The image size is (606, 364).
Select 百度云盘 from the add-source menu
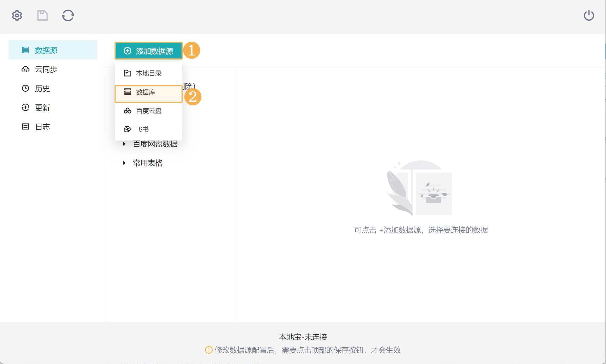coord(149,111)
